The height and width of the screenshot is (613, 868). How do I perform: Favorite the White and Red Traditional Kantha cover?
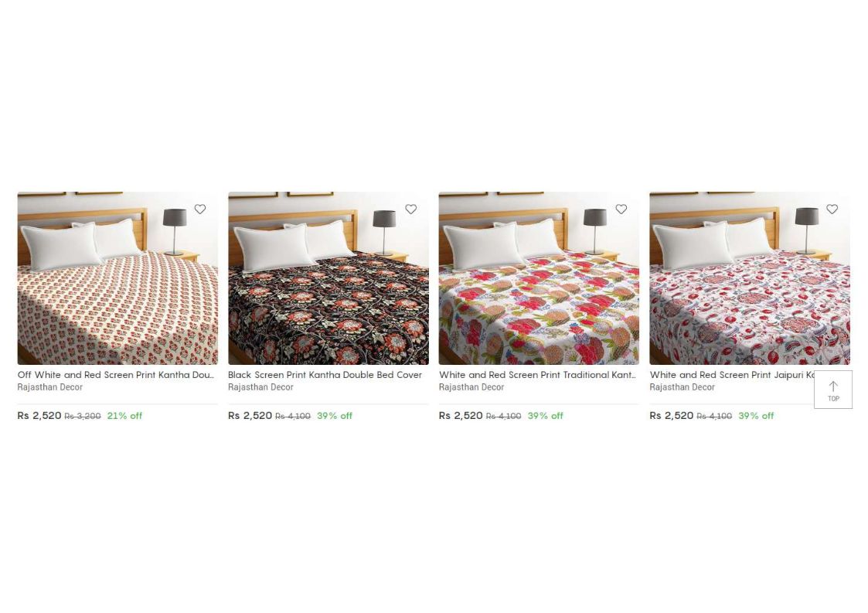[621, 209]
